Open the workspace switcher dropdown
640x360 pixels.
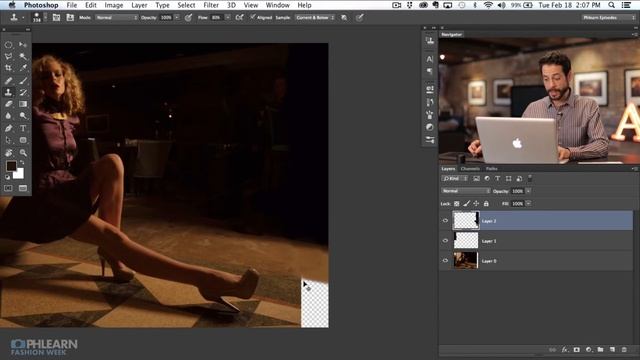pos(609,18)
